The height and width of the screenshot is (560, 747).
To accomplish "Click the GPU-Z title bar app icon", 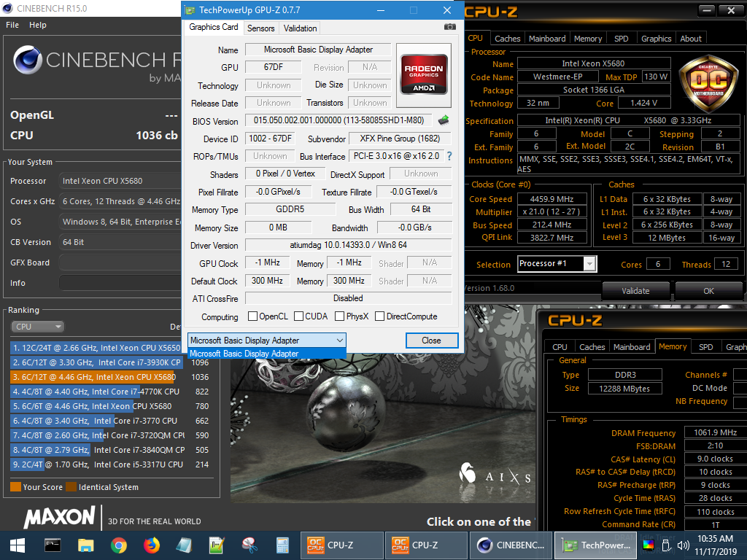I will pyautogui.click(x=190, y=10).
